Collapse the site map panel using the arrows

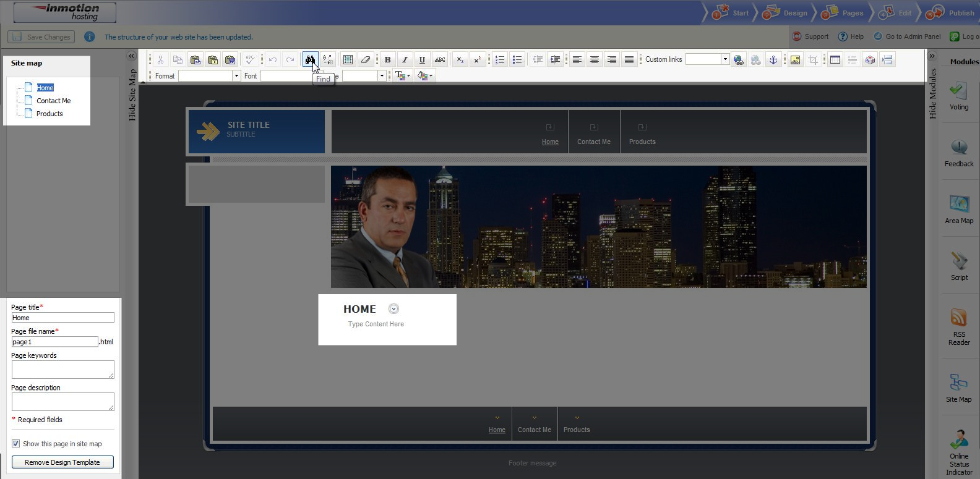tap(131, 56)
